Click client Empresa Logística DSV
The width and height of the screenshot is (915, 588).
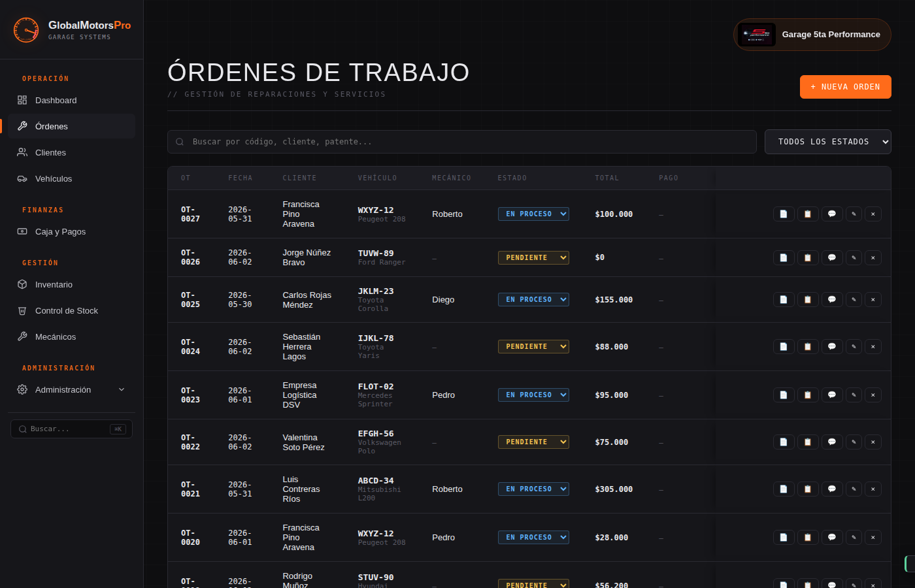[299, 395]
